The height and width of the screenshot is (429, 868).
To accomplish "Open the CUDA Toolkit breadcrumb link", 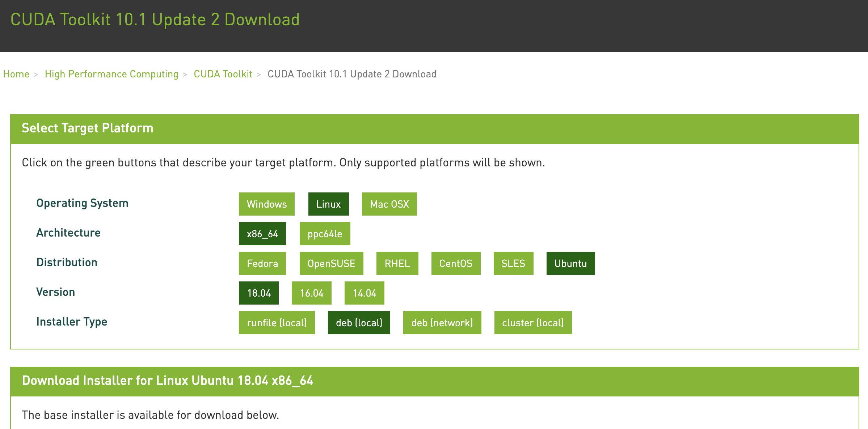I will click(x=223, y=74).
